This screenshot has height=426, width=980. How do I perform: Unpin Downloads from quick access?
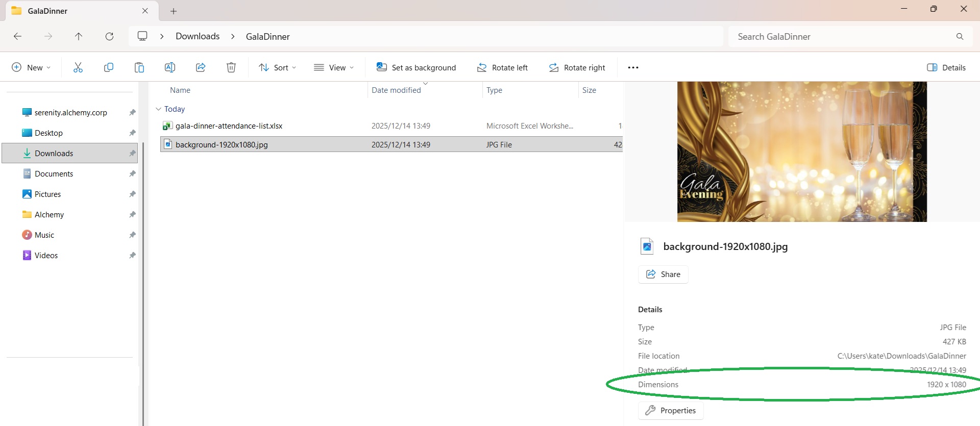tap(132, 153)
